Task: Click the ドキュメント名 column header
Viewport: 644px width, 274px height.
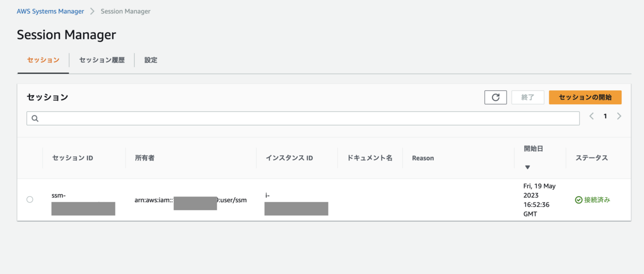Action: (370, 158)
